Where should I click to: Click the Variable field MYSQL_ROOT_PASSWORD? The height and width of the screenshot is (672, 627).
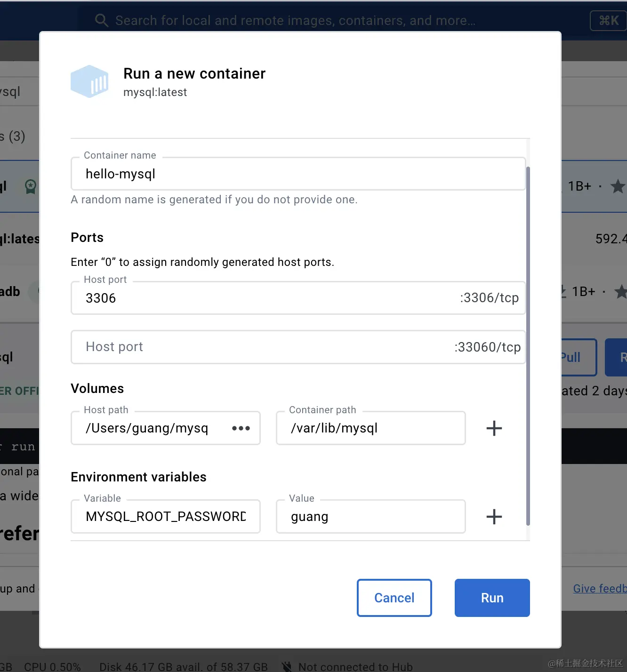[166, 517]
